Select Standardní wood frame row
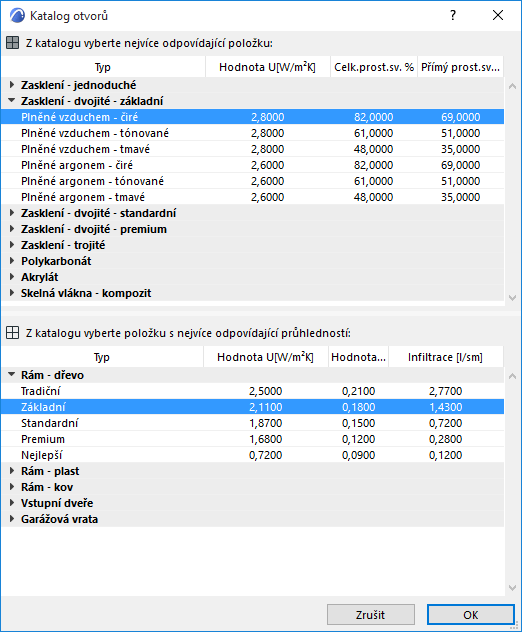This screenshot has width=522, height=632. click(x=252, y=423)
